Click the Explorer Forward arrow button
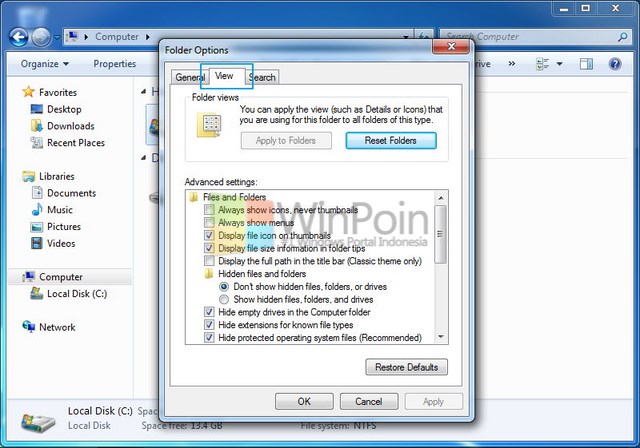The width and height of the screenshot is (640, 448). pos(41,38)
